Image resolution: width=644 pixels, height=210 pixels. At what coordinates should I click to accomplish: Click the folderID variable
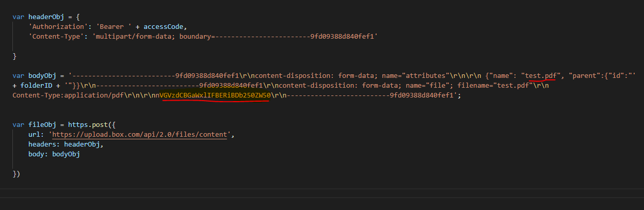(37, 85)
